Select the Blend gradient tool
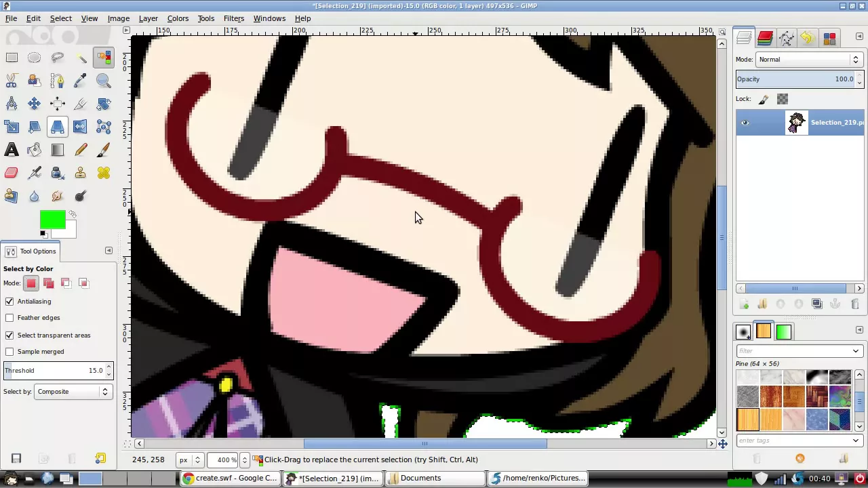The width and height of the screenshot is (868, 488). click(58, 150)
